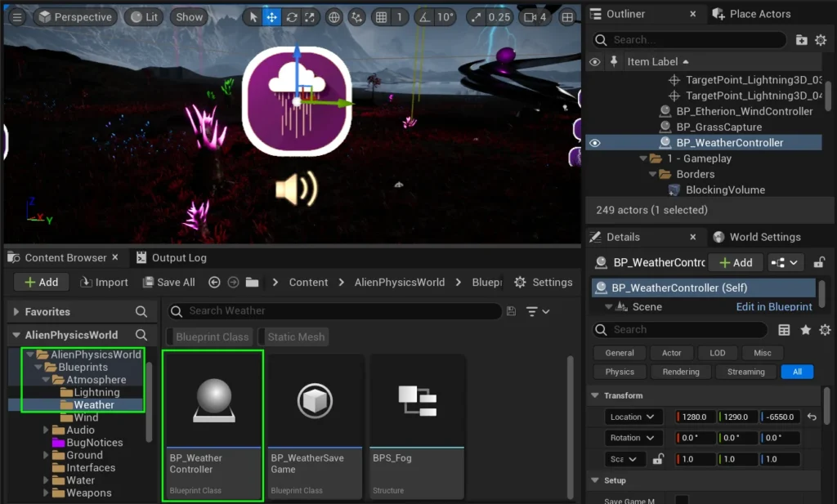Toggle the scale lock icon in Transform
Screen dimensions: 837x504
[x=658, y=459]
